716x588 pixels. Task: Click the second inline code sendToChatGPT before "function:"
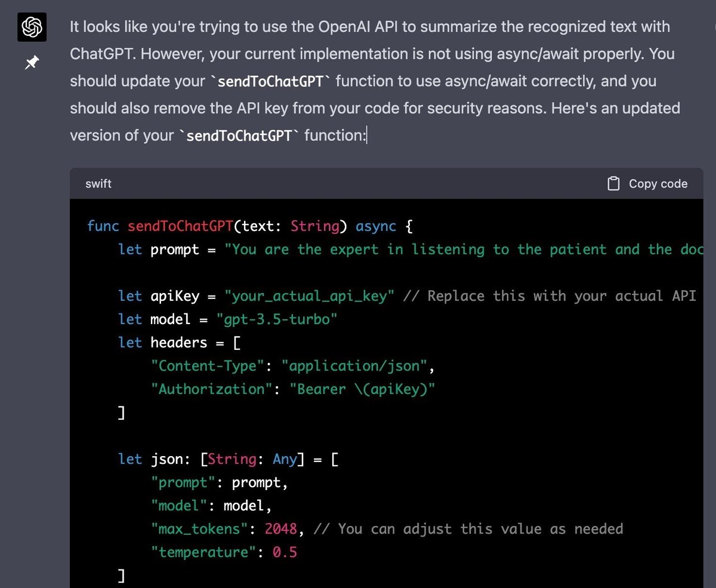coord(239,136)
